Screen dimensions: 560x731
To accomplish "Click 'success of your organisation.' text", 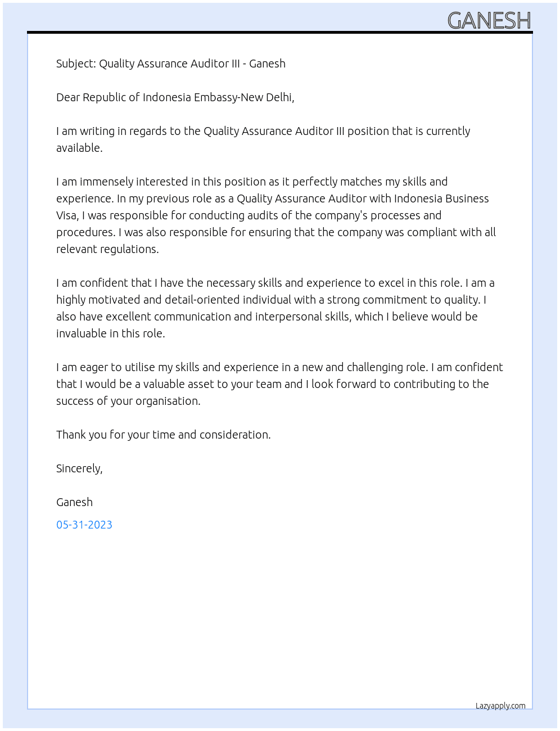I will pos(128,401).
